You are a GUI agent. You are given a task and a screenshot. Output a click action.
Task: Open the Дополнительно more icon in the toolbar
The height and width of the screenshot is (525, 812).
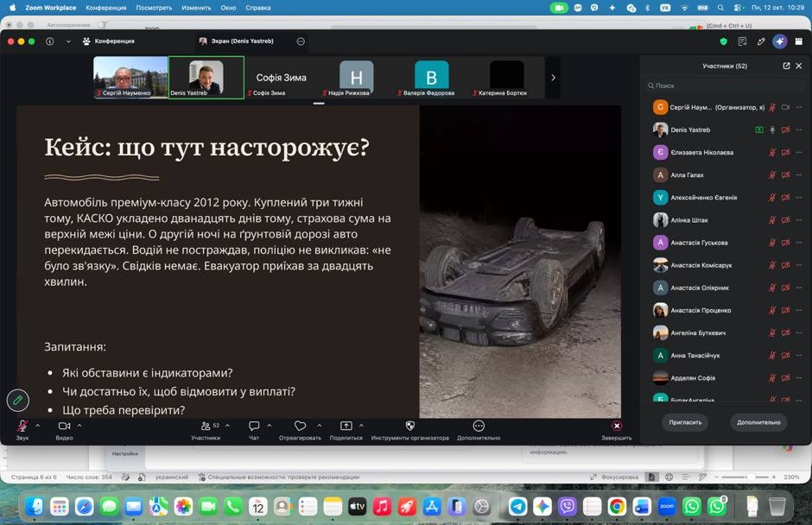point(479,426)
